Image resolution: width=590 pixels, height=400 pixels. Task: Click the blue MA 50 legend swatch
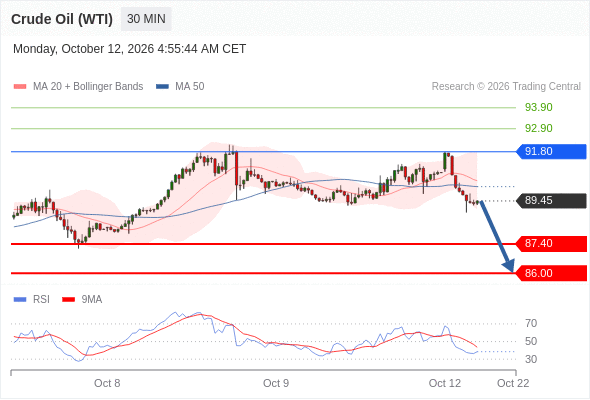pos(162,87)
